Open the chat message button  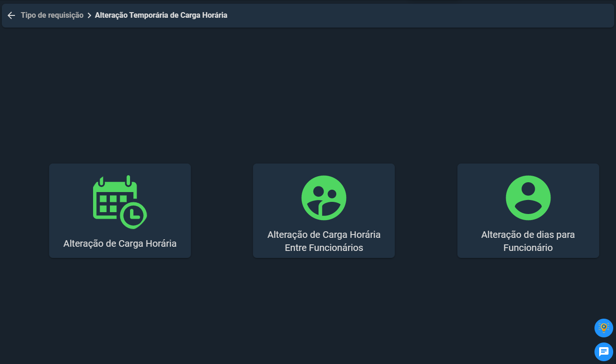coord(603,351)
